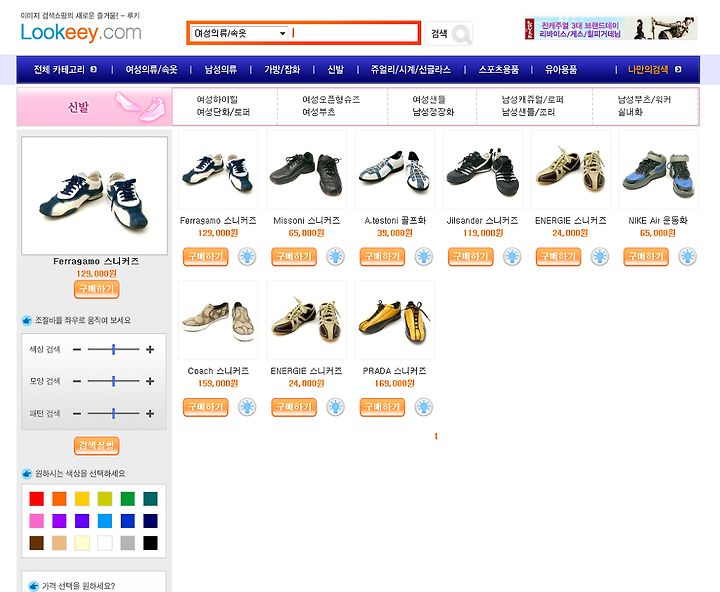Click the arrow icon next to 나만의검색

678,69
